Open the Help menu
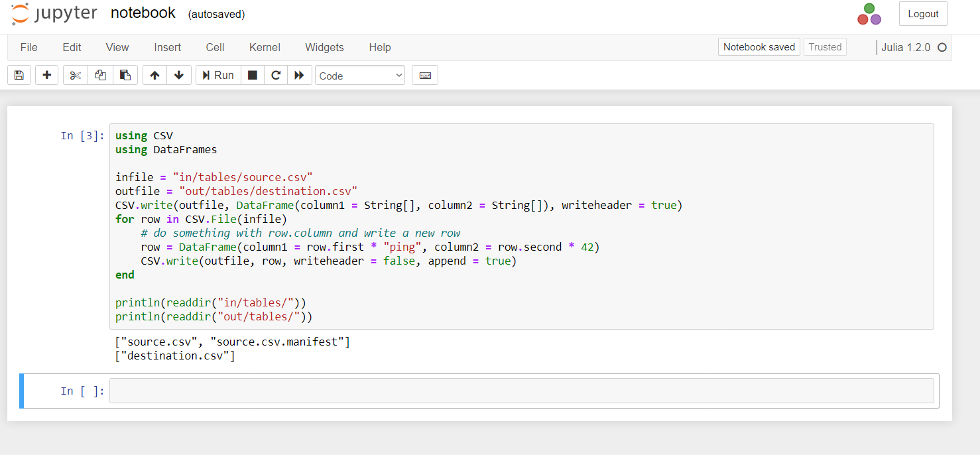Screen dimensions: 980x455 tap(380, 47)
